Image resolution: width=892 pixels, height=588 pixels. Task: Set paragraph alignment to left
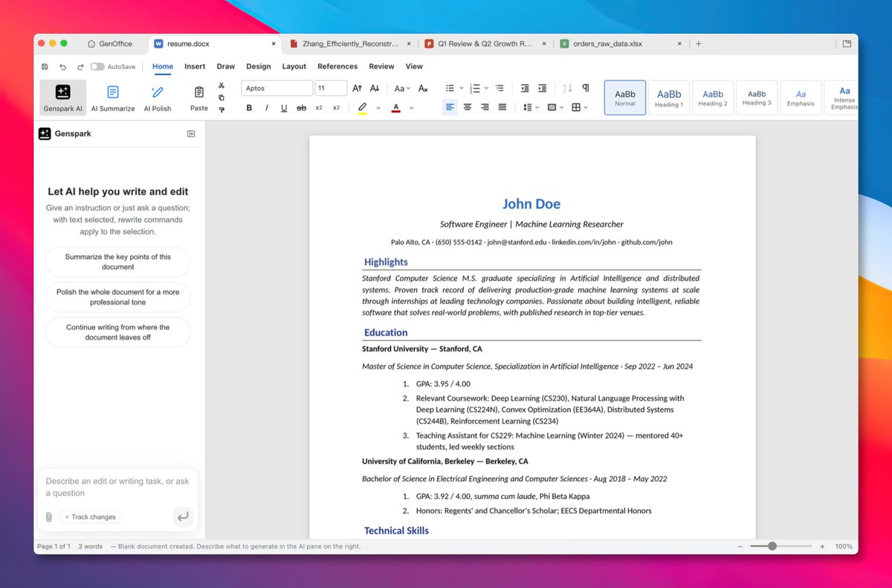coord(450,107)
